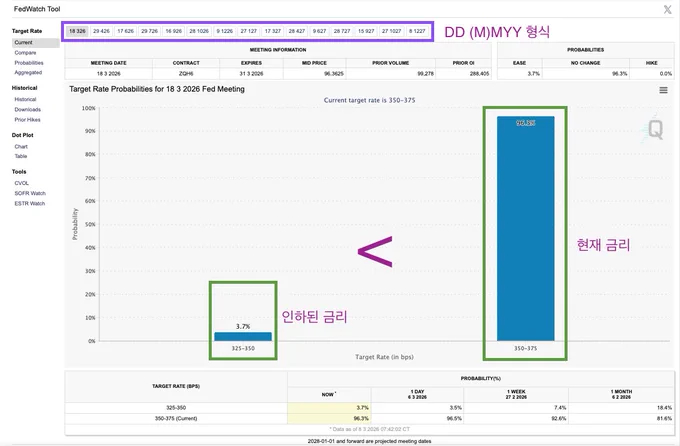The height and width of the screenshot is (446, 680).
Task: Open the Prior Hikes link
Action: [x=27, y=120]
